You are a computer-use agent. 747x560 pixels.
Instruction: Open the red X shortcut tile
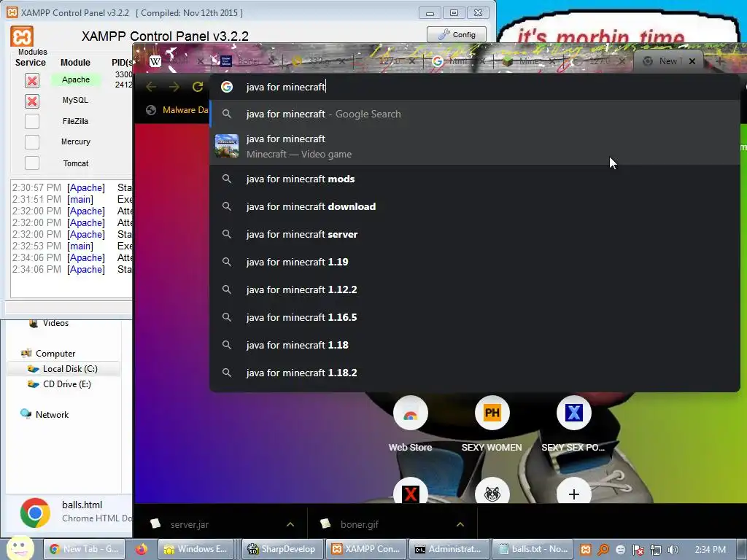(x=410, y=492)
